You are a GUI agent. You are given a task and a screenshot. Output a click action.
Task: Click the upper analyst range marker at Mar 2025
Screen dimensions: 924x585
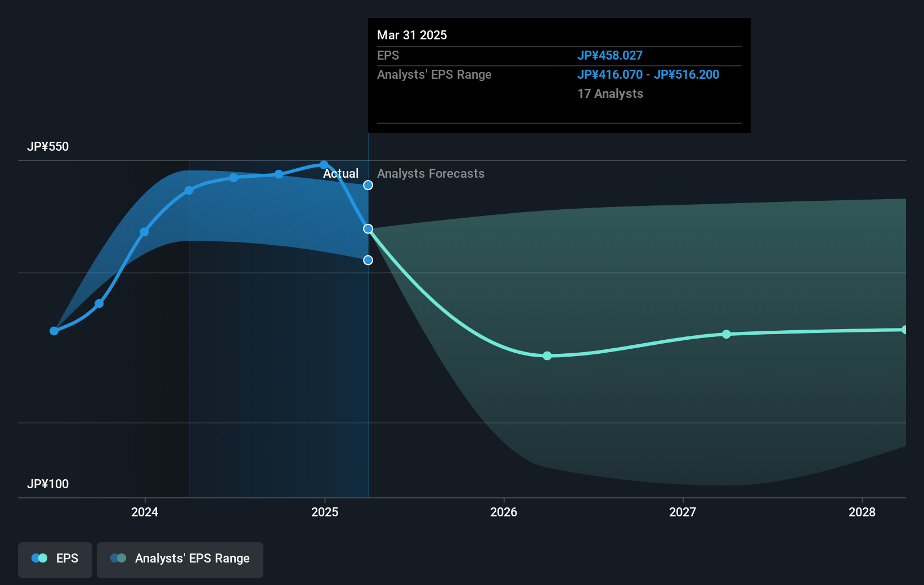point(368,185)
